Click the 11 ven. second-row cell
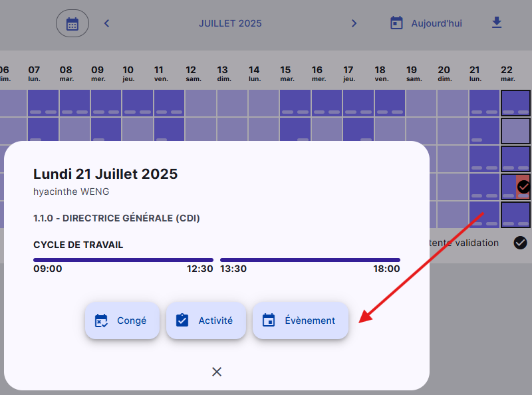532x395 pixels. 170,129
